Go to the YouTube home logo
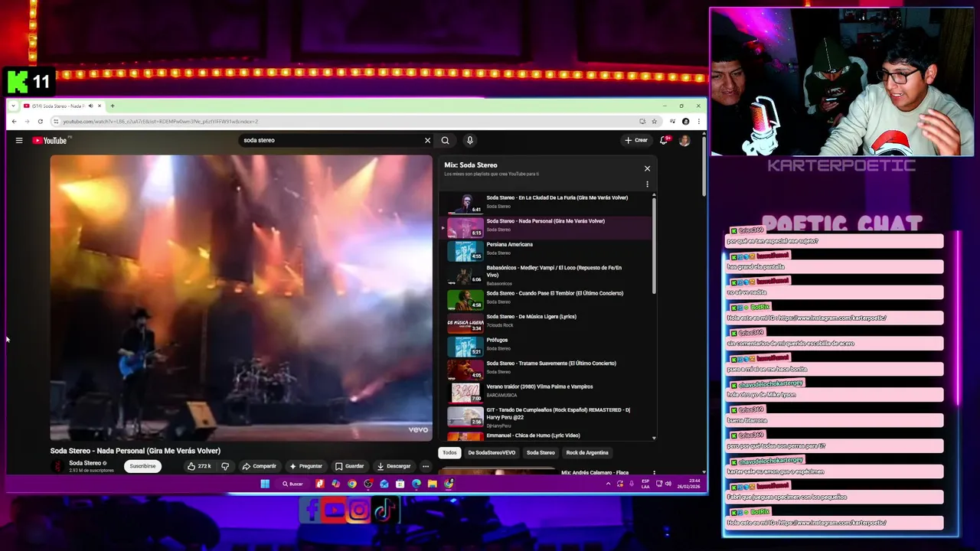The image size is (980, 551). (x=50, y=140)
